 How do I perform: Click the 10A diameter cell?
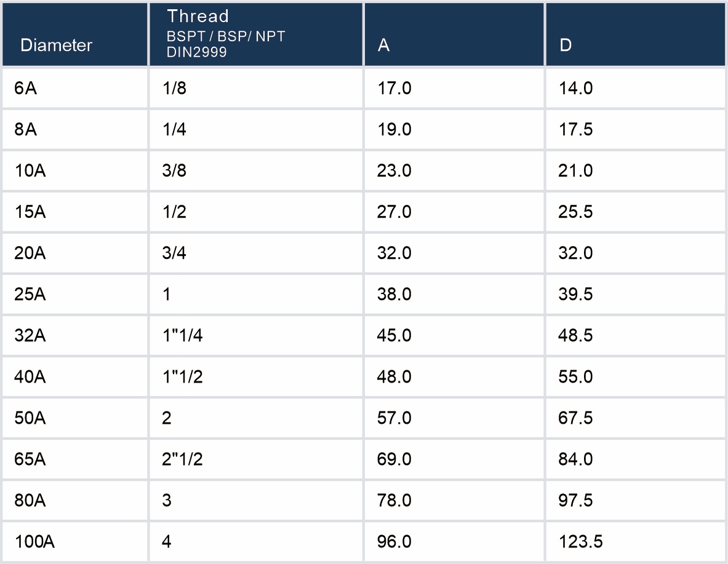(30, 170)
